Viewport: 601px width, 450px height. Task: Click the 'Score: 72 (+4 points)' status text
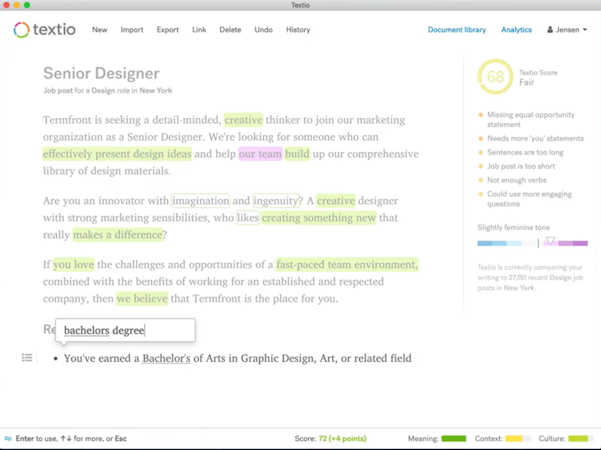(330, 438)
